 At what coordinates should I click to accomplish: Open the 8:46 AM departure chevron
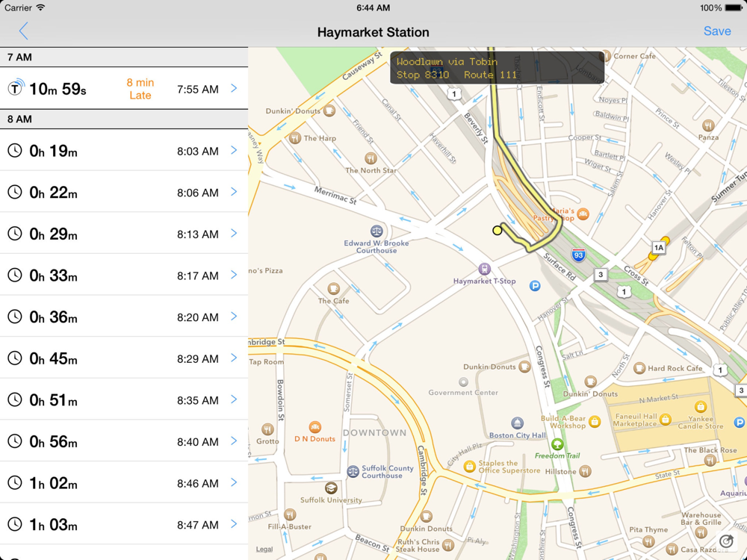(234, 482)
